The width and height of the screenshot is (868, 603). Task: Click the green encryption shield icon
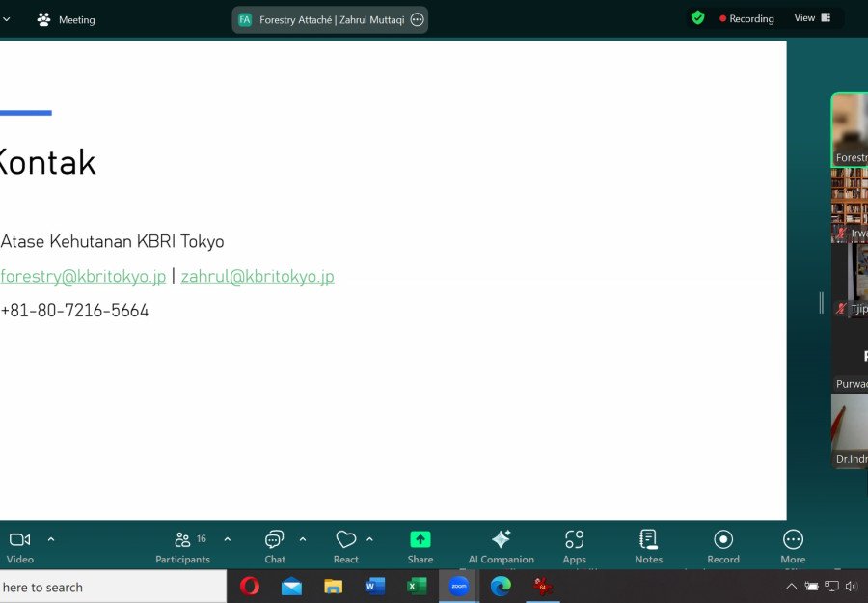tap(697, 18)
